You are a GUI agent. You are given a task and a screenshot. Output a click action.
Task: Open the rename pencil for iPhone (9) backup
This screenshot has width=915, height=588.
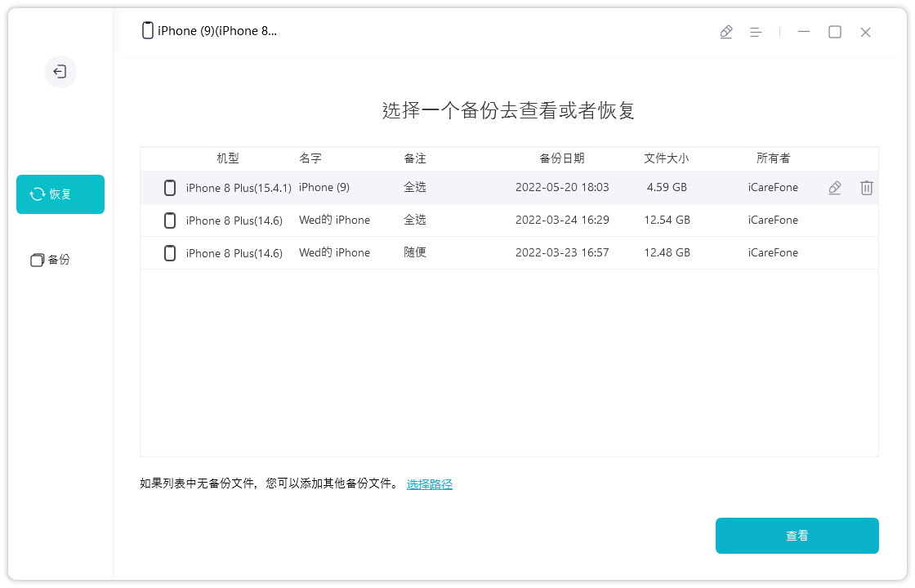click(x=834, y=187)
